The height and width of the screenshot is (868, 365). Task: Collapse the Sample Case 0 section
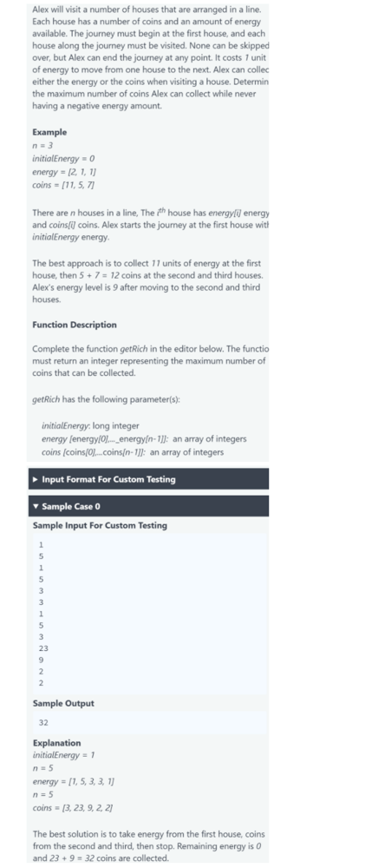(148, 507)
